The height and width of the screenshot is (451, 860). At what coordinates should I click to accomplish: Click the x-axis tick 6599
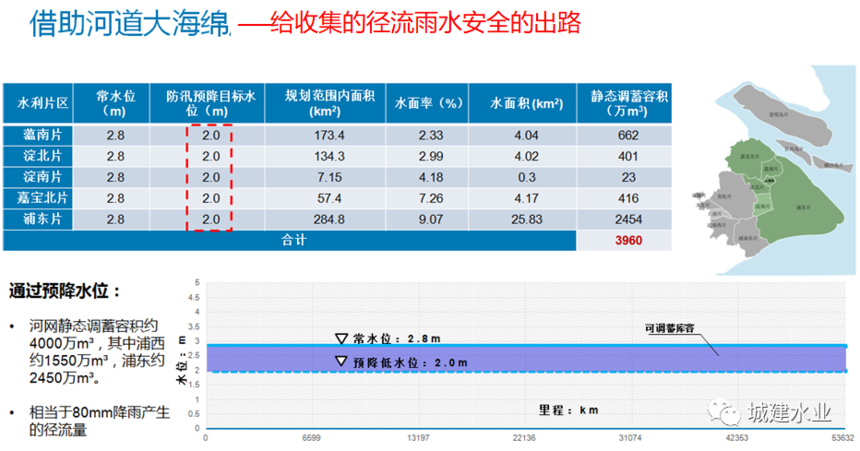coord(311,438)
